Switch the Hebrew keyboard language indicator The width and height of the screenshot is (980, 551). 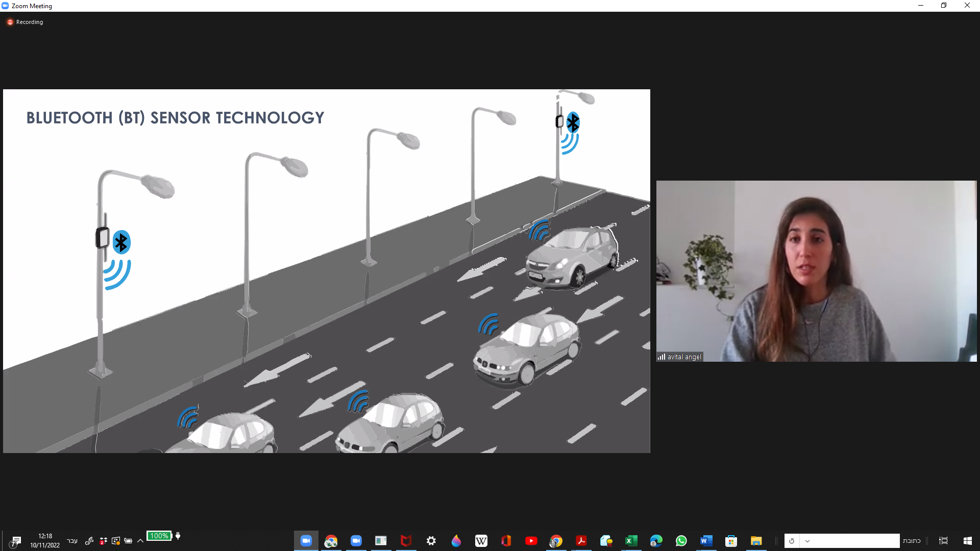click(72, 541)
